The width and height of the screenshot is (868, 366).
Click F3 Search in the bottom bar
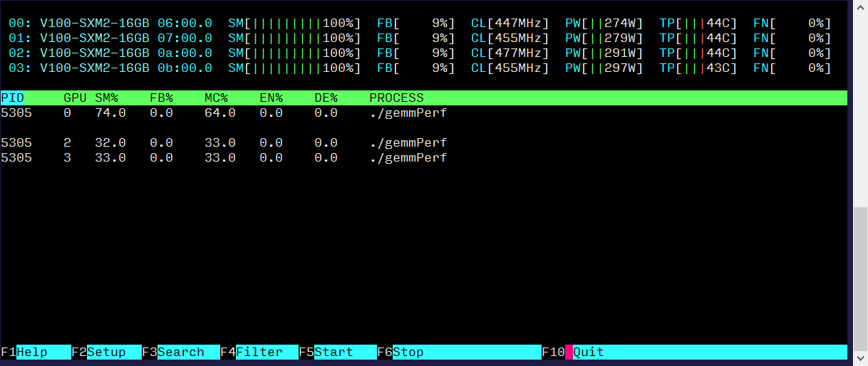181,352
